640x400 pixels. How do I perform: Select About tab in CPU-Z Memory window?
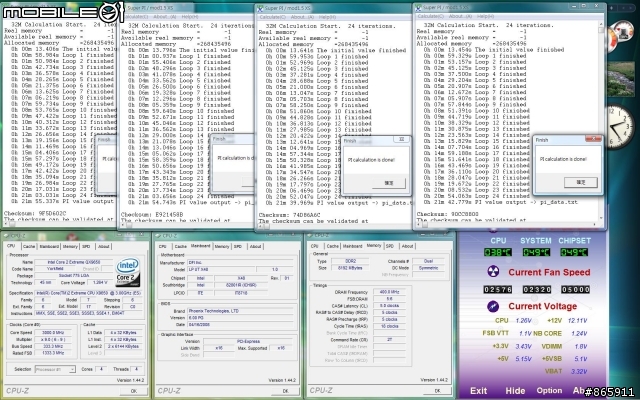(407, 246)
